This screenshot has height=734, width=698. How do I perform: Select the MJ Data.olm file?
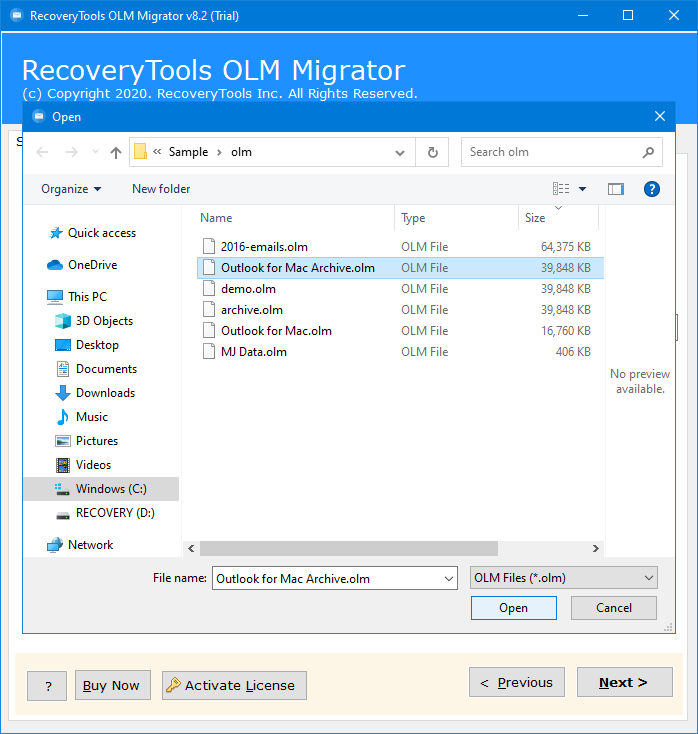coord(400,352)
